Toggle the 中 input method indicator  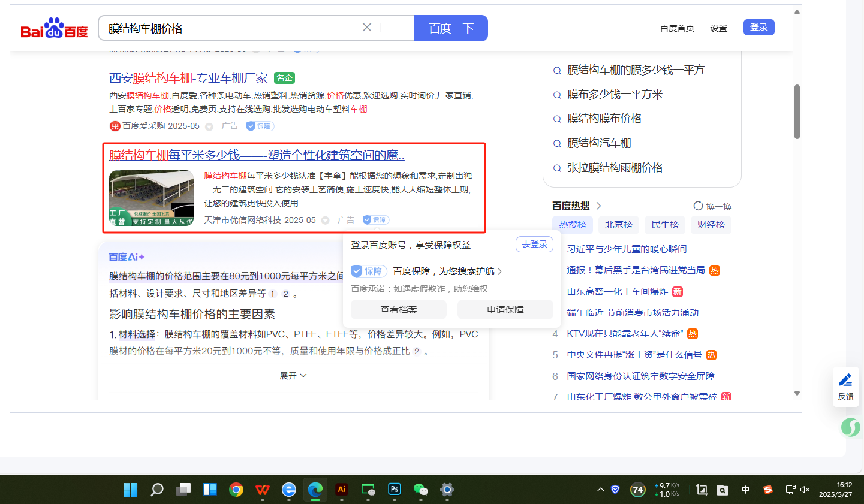(745, 490)
